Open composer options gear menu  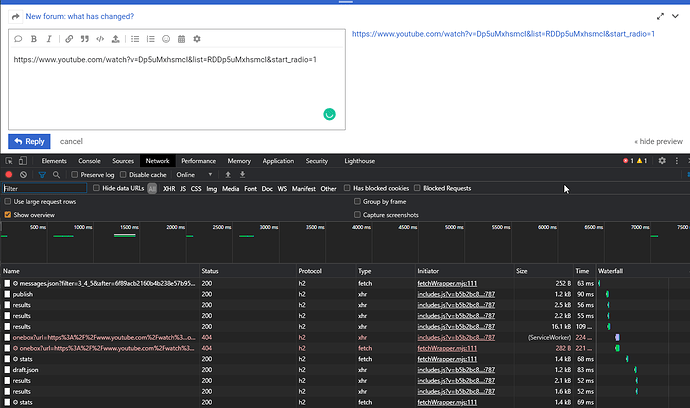197,39
